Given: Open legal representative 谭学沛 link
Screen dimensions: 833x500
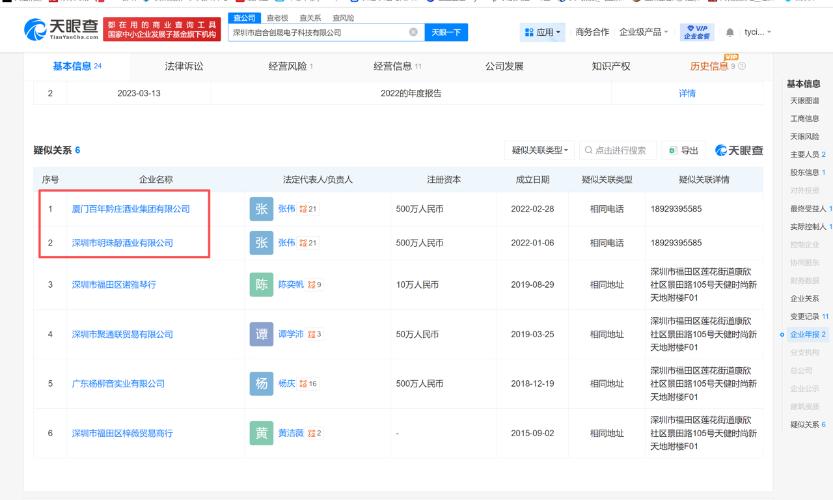Looking at the screenshot, I should (x=291, y=334).
